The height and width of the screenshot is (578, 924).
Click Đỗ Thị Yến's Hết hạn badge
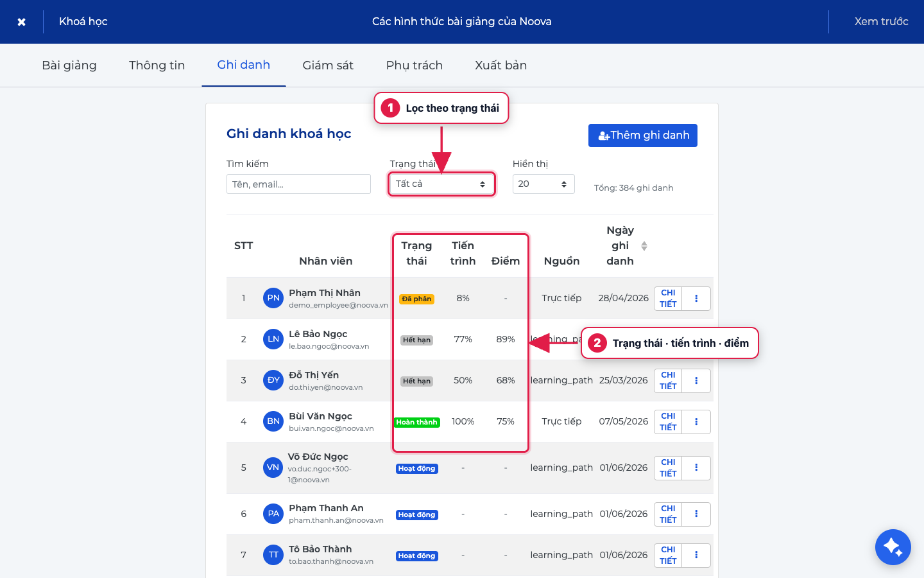point(416,381)
